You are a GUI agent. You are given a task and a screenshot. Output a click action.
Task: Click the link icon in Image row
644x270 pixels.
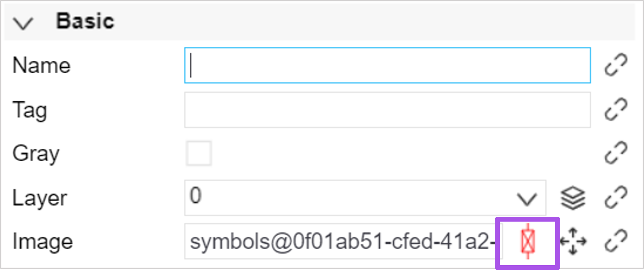(x=616, y=241)
